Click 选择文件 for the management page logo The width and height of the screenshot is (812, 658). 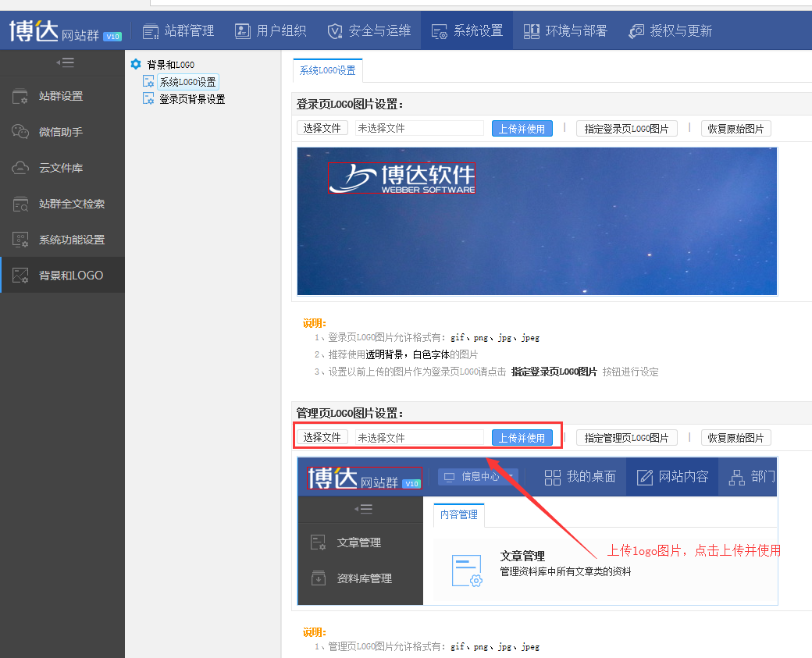322,437
